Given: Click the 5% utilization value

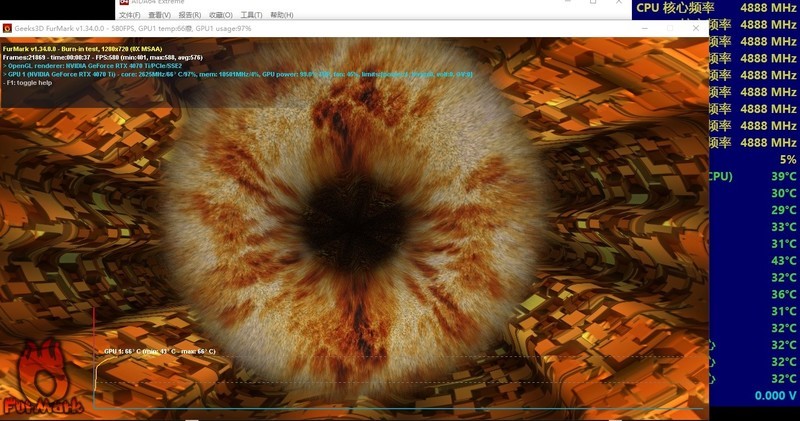Looking at the screenshot, I should tap(788, 160).
